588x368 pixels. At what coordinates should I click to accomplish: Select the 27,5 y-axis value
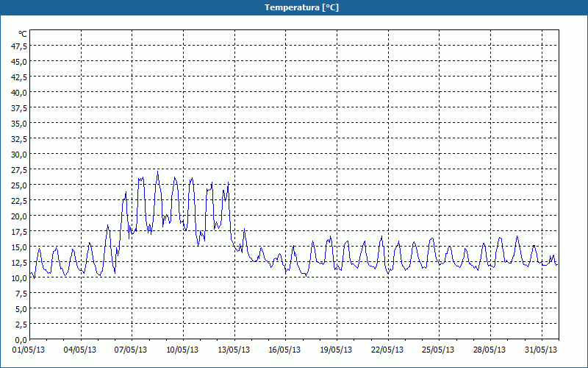[20, 170]
